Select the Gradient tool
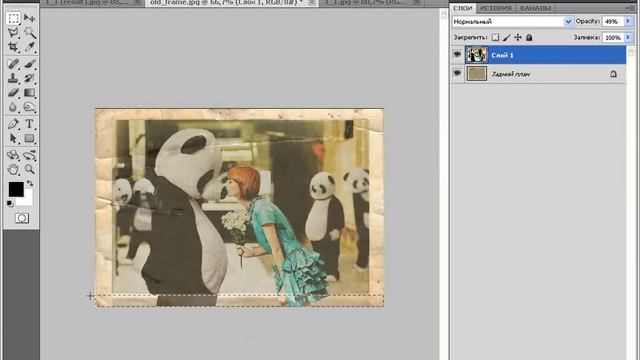Screen dimensions: 640x360 pos(29,93)
